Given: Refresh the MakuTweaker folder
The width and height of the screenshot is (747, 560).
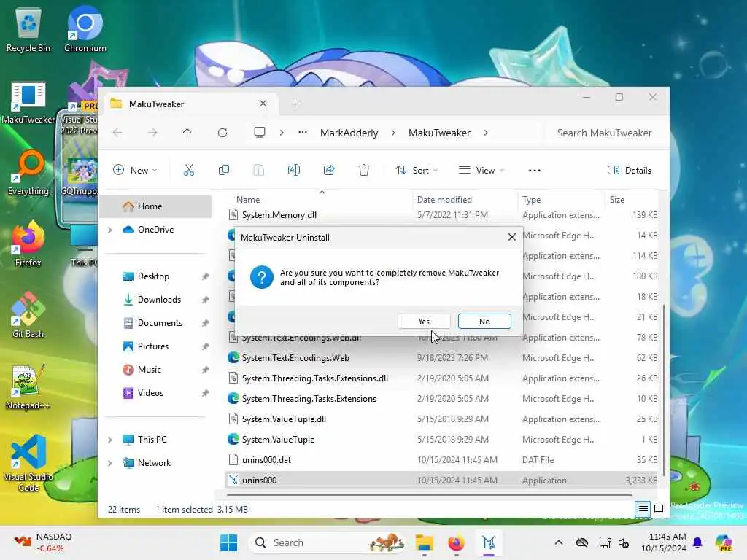Looking at the screenshot, I should click(x=222, y=133).
